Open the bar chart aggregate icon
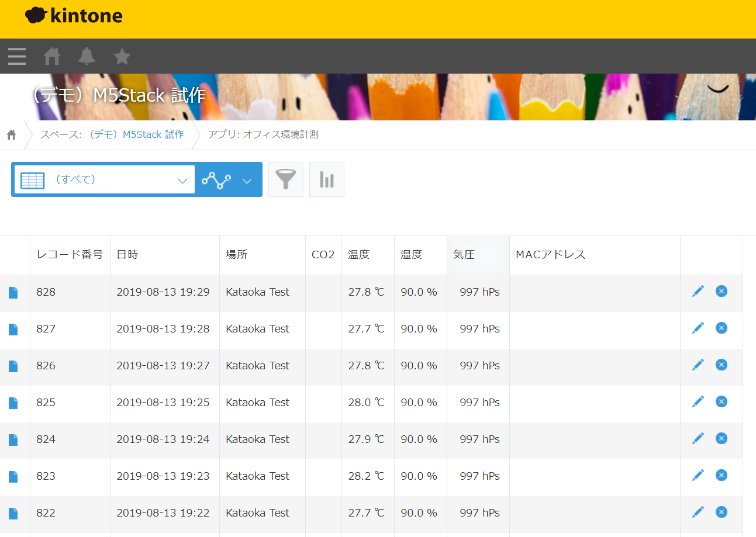This screenshot has width=756, height=537. point(327,179)
